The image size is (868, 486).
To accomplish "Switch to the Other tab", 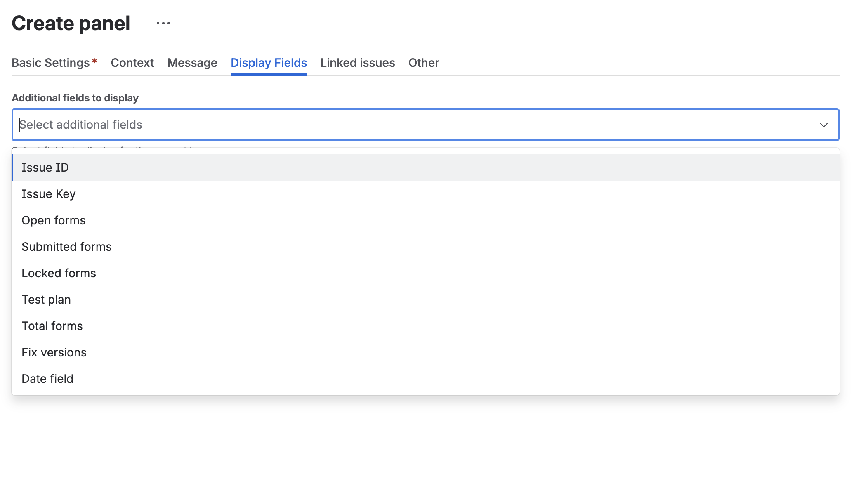I will [x=424, y=63].
